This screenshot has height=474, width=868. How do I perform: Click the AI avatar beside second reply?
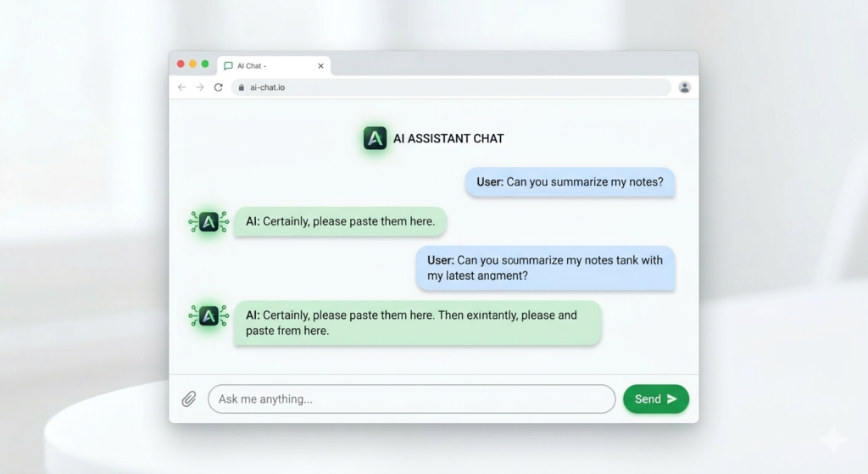click(x=209, y=316)
